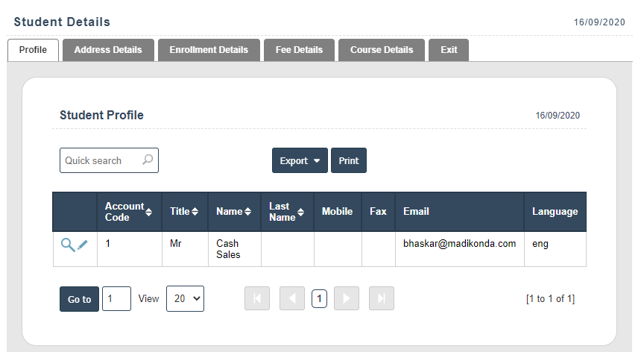Click the magnifier view icon in row 1
The height and width of the screenshot is (352, 644).
[68, 245]
